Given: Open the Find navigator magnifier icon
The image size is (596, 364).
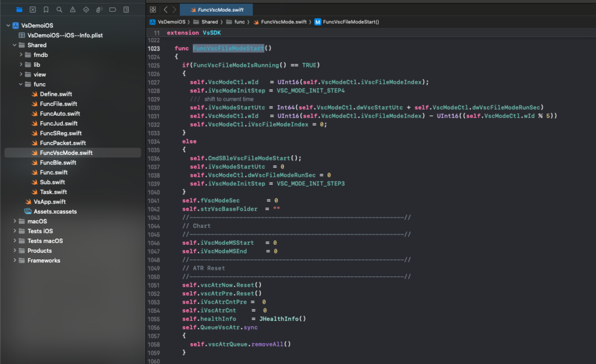Looking at the screenshot, I should tap(59, 10).
